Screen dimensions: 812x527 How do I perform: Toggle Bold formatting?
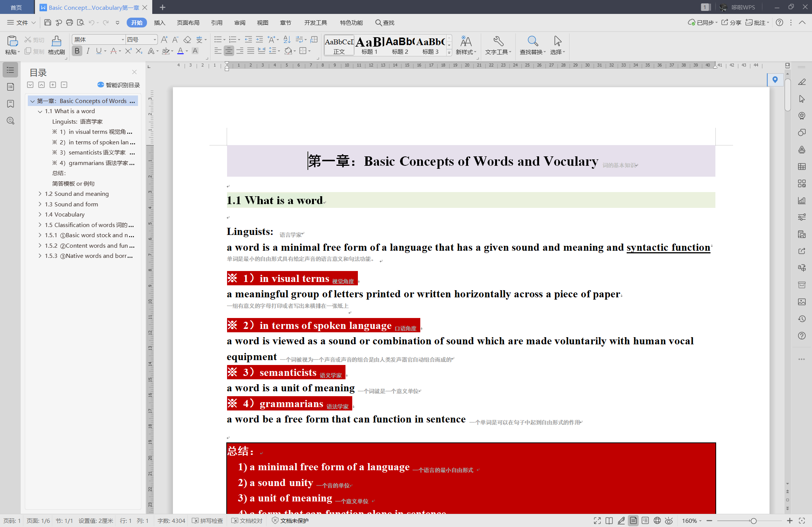pos(77,51)
